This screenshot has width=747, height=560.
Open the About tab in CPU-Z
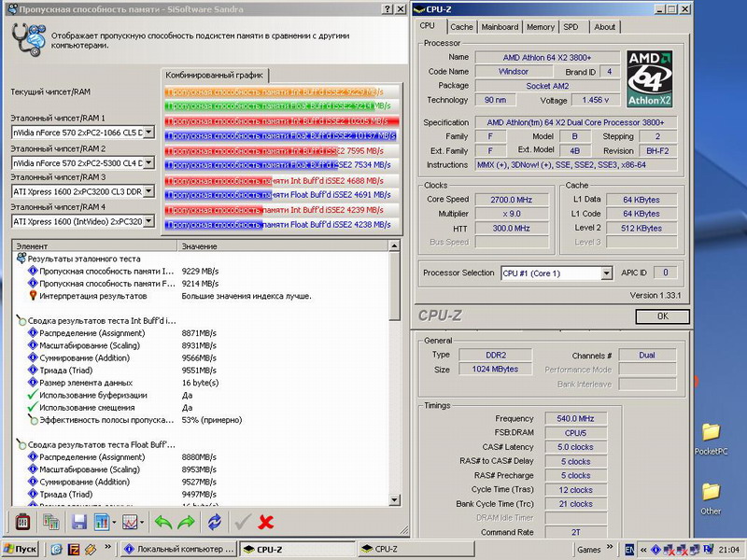click(x=604, y=27)
